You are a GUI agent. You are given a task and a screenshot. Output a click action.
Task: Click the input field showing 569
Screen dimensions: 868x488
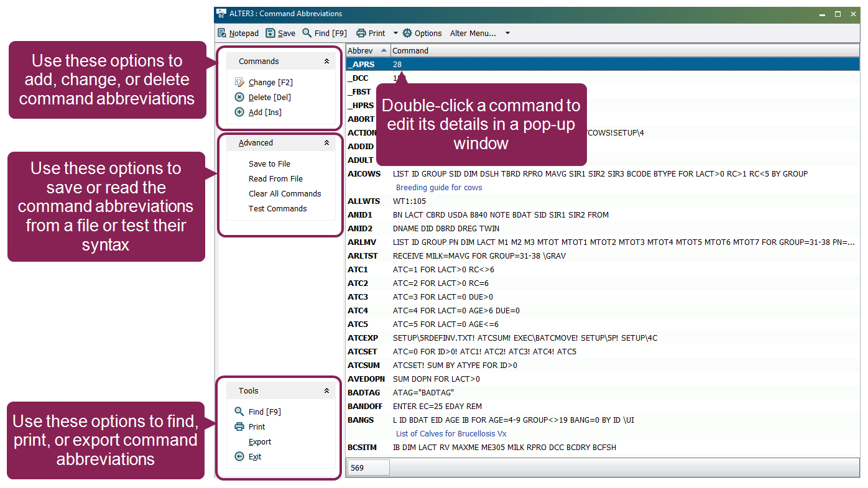pyautogui.click(x=367, y=467)
